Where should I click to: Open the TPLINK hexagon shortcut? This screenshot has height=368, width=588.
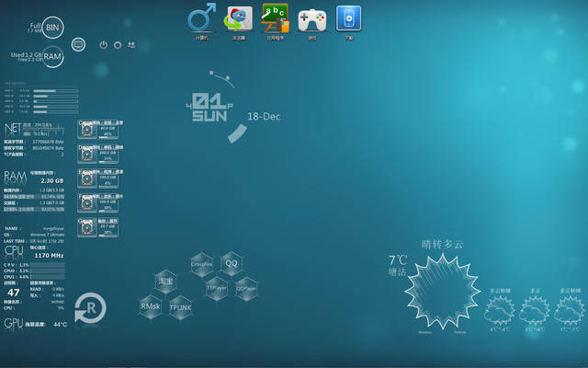180,307
